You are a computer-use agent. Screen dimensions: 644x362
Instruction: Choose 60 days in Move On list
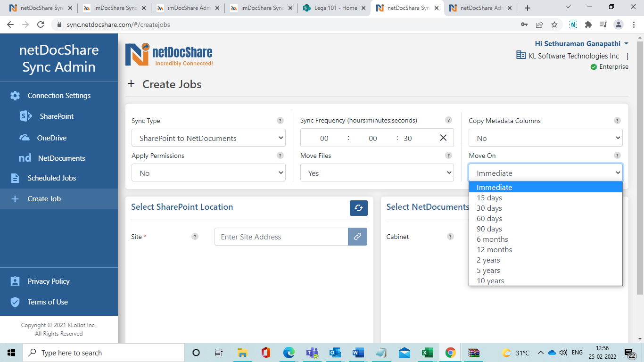click(x=545, y=219)
